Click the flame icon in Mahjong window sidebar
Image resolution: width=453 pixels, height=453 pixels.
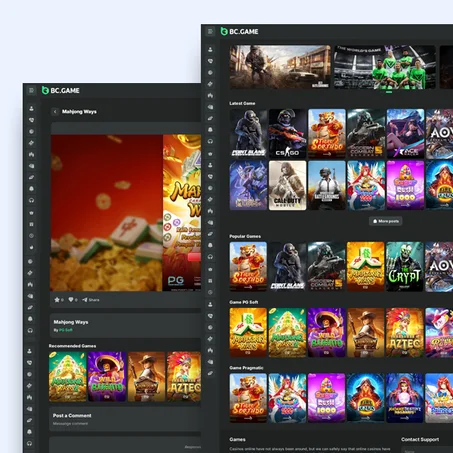[31, 247]
